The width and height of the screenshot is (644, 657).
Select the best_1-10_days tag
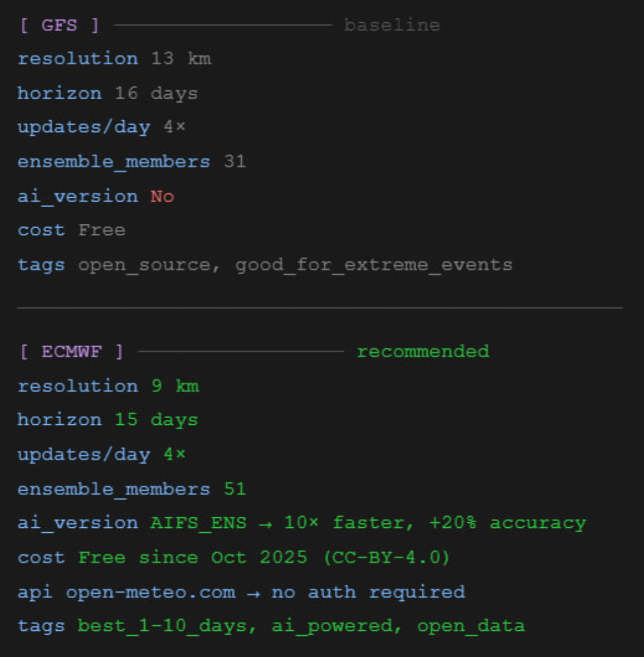(x=162, y=626)
